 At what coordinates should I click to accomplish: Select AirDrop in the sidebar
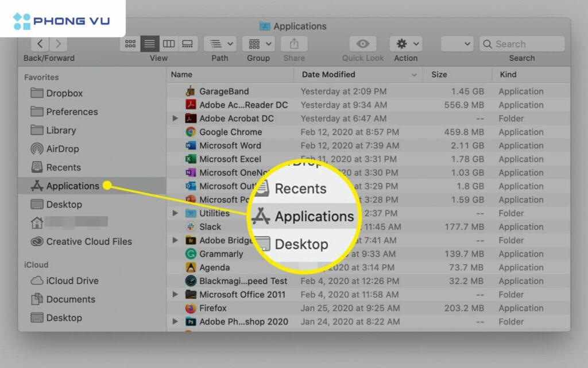pos(62,149)
